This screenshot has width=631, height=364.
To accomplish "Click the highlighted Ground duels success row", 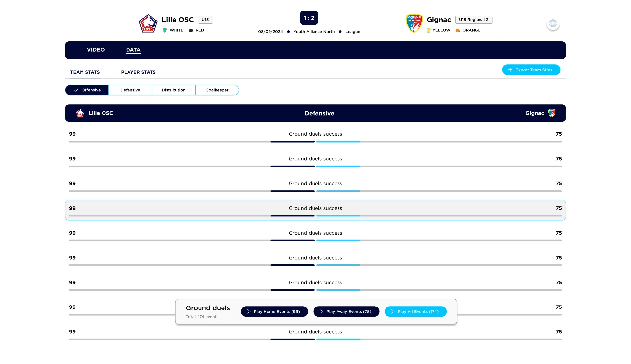I will [315, 210].
